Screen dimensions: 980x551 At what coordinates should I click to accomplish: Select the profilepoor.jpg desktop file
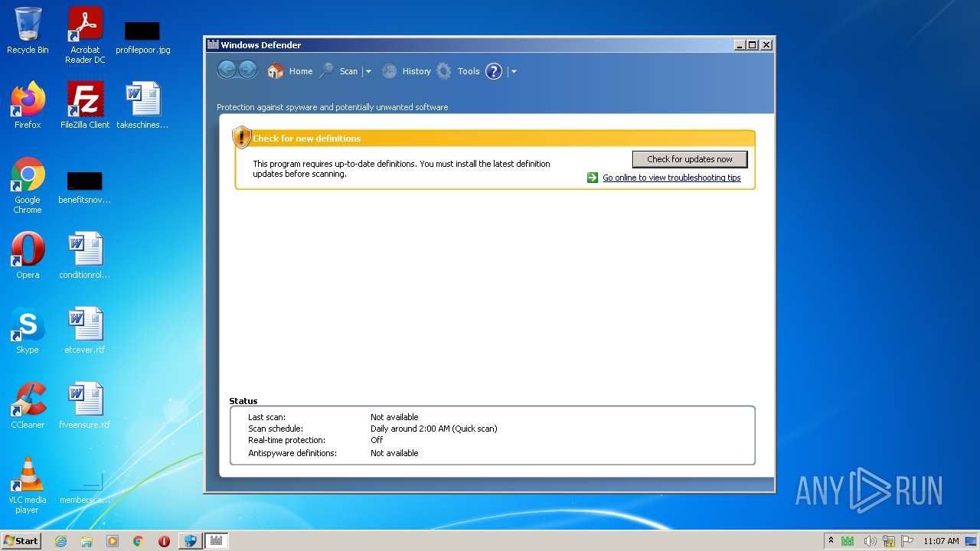142,37
